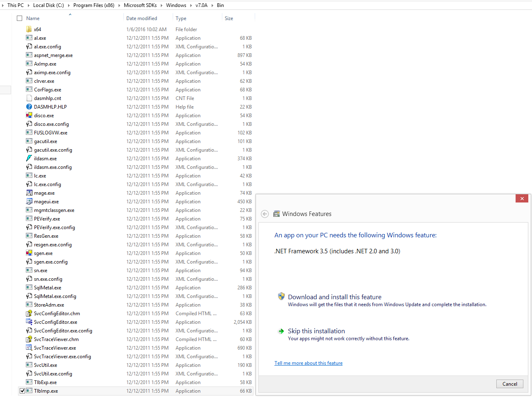Image resolution: width=532 pixels, height=398 pixels.
Task: Jump to Program Files (x86) breadcrumb
Action: coord(94,5)
